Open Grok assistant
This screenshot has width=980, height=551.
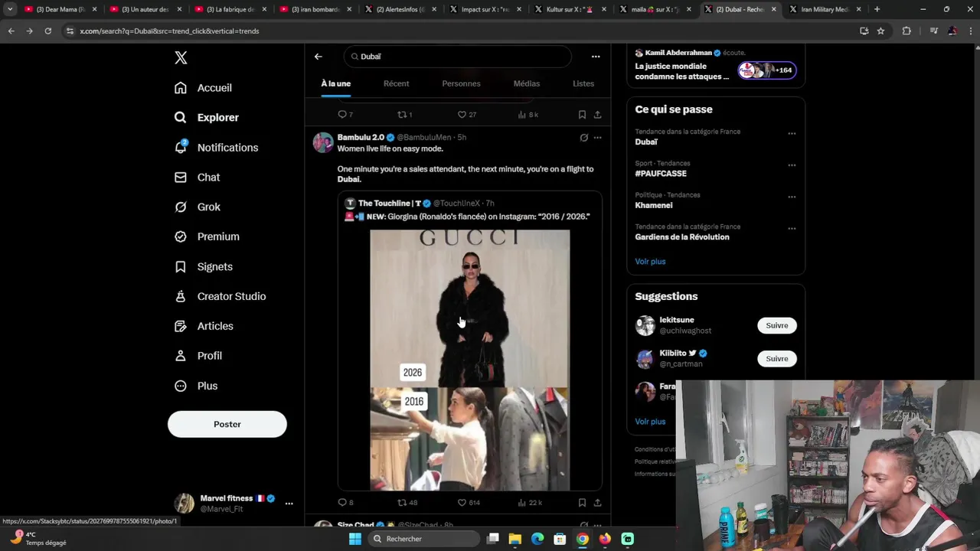point(198,207)
